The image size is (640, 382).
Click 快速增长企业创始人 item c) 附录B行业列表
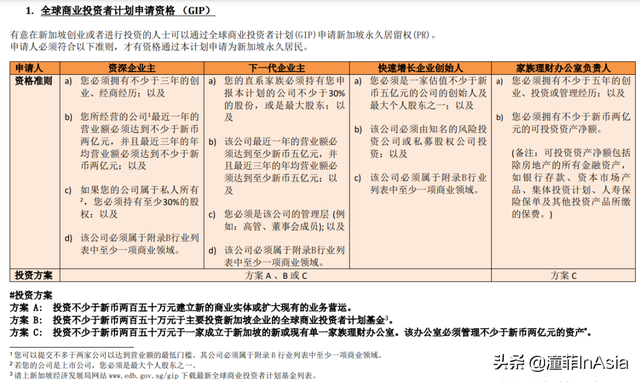coord(420,184)
